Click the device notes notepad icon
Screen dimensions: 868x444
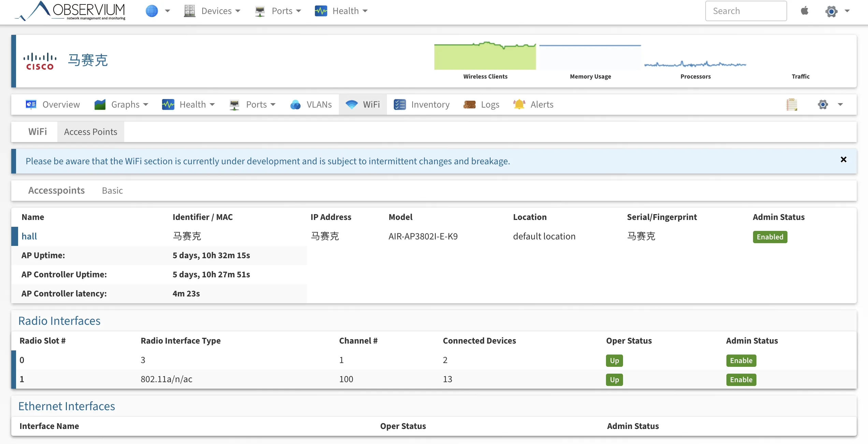[x=792, y=105]
